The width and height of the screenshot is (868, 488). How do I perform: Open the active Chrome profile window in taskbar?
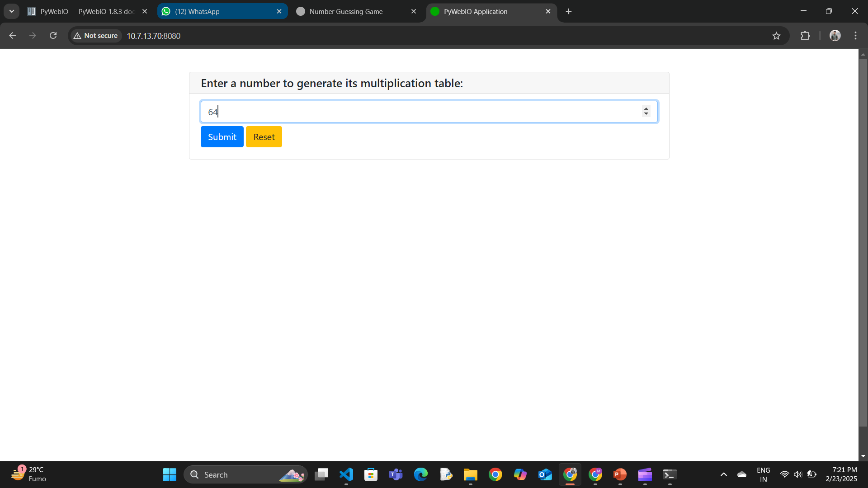pos(570,474)
